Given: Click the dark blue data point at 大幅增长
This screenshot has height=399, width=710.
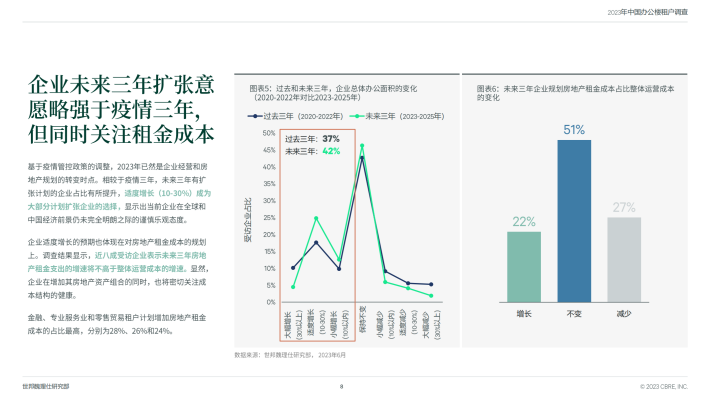Looking at the screenshot, I should 293,268.
